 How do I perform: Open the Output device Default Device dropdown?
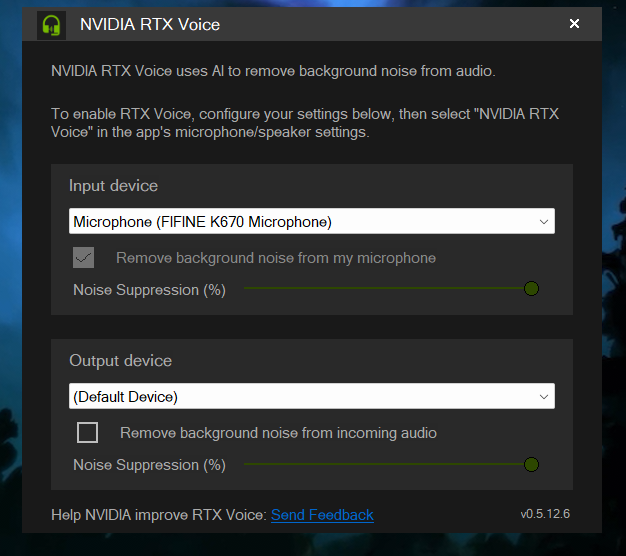312,396
